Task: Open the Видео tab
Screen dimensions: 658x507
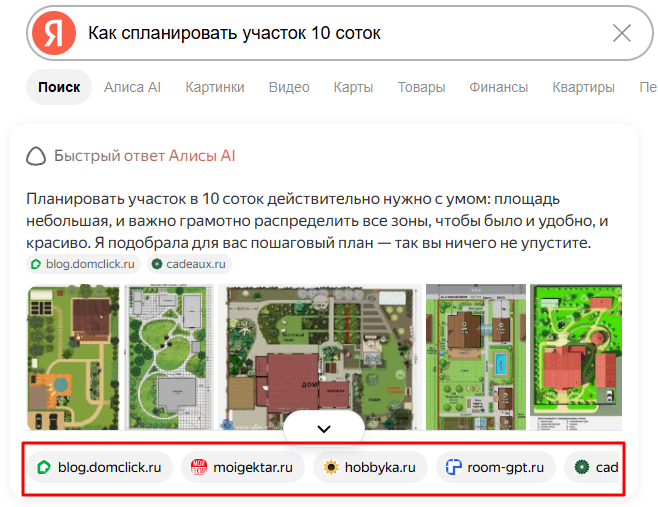Action: [289, 87]
